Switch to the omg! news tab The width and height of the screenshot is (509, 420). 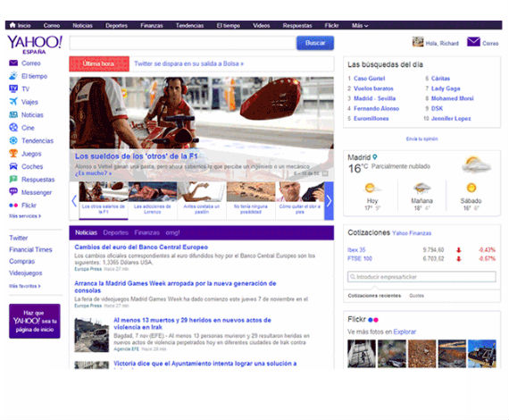click(x=172, y=232)
